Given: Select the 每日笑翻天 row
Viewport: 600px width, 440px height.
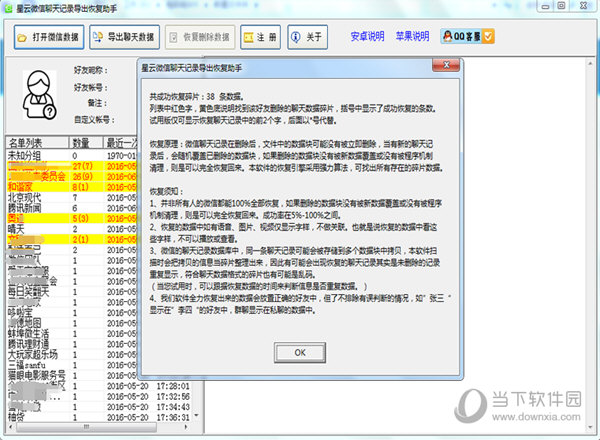Looking at the screenshot, I should pyautogui.click(x=73, y=292).
